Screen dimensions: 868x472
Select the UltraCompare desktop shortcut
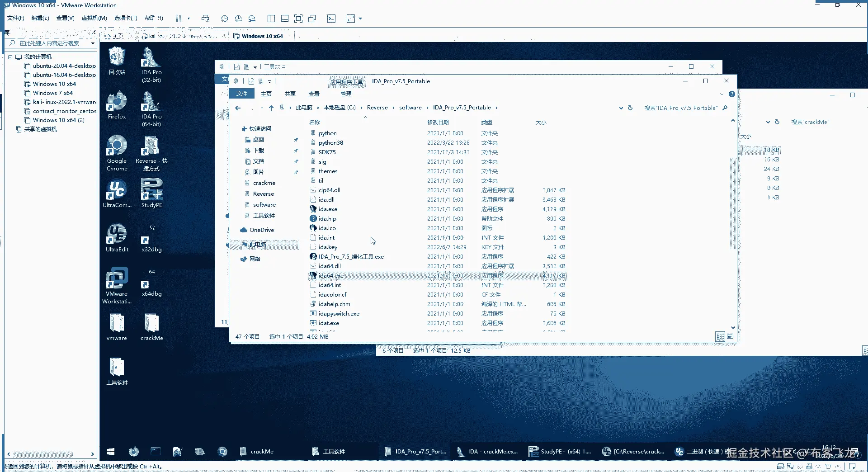[x=117, y=194]
